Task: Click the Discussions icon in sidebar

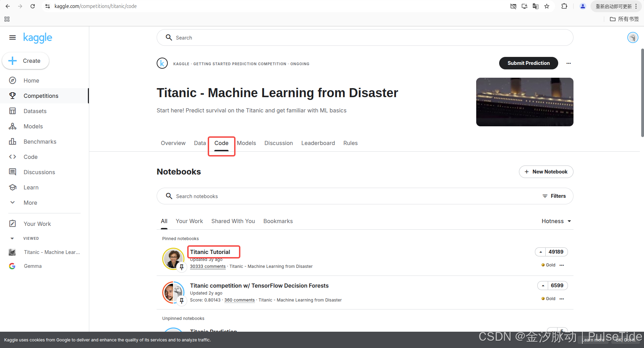Action: coord(13,172)
